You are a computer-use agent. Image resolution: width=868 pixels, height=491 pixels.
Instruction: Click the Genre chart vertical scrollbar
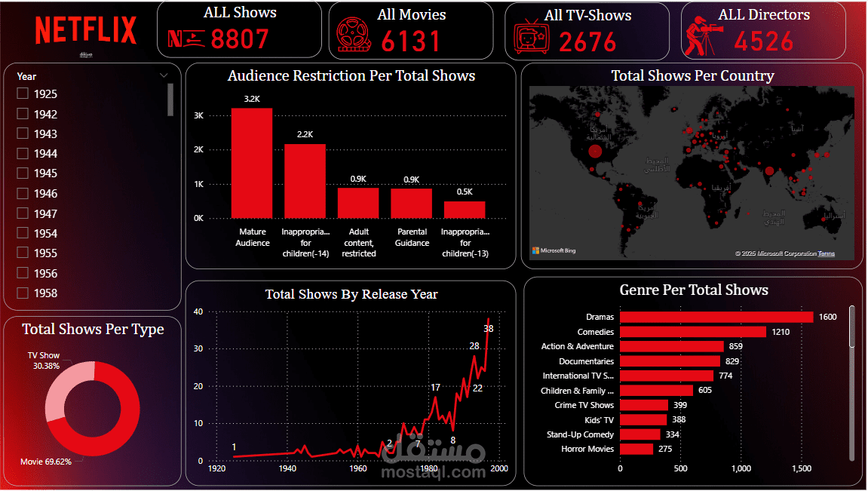852,327
